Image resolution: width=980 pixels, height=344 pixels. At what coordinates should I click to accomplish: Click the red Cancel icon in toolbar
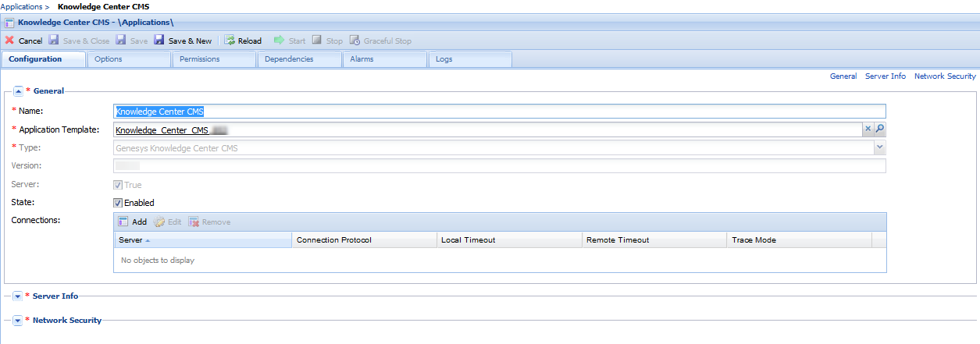[x=9, y=41]
